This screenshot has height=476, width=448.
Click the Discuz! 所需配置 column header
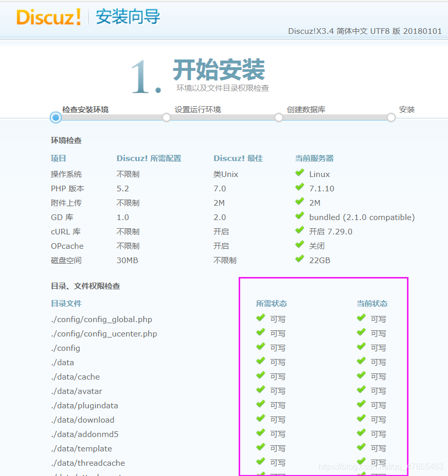149,158
